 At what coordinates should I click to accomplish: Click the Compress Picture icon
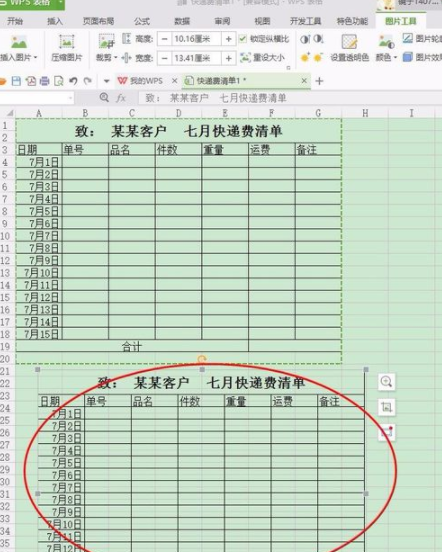pos(67,42)
